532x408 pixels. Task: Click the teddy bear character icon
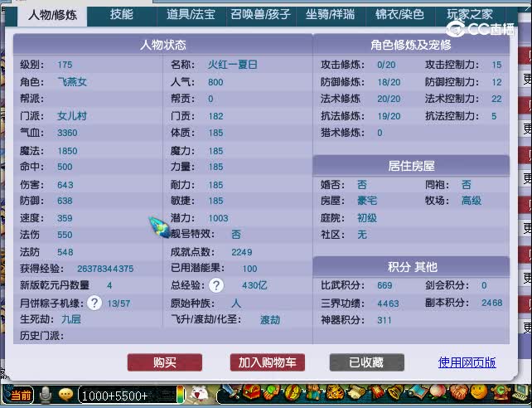(x=313, y=393)
